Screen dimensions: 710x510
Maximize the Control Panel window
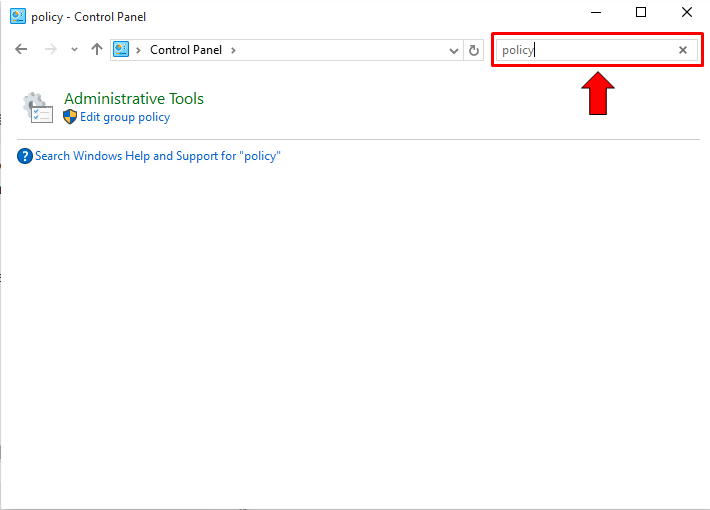[641, 13]
